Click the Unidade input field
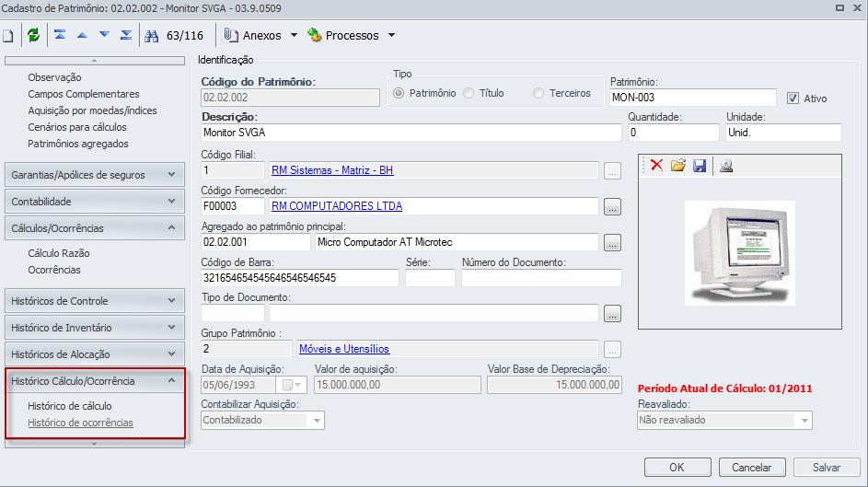 [784, 133]
